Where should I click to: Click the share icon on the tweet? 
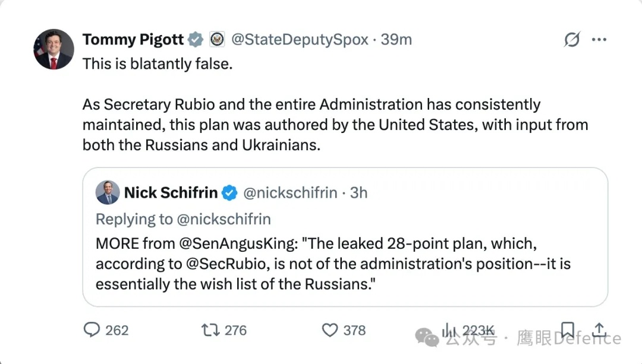599,330
